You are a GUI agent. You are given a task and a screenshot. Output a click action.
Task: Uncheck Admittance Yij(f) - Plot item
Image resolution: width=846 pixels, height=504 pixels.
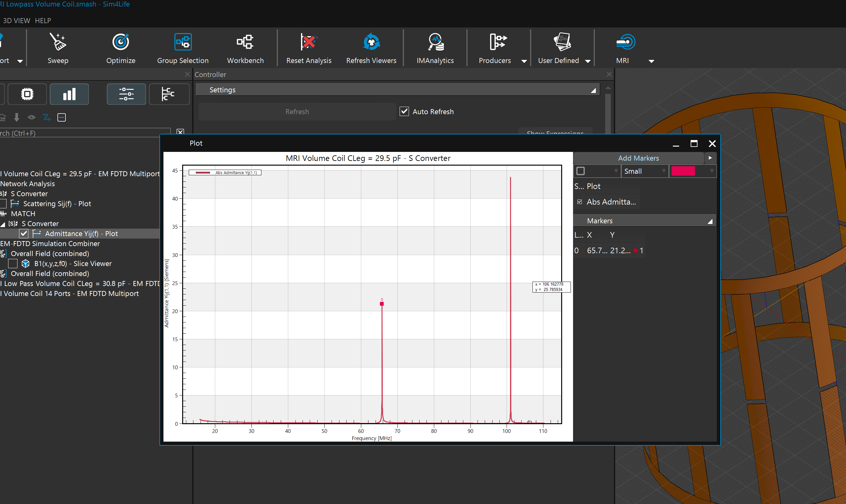point(23,234)
